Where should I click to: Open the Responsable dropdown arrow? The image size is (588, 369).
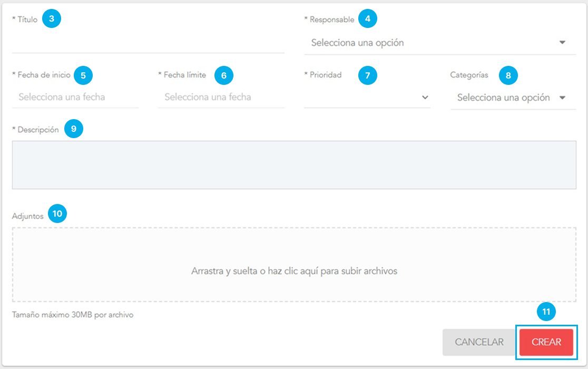562,43
